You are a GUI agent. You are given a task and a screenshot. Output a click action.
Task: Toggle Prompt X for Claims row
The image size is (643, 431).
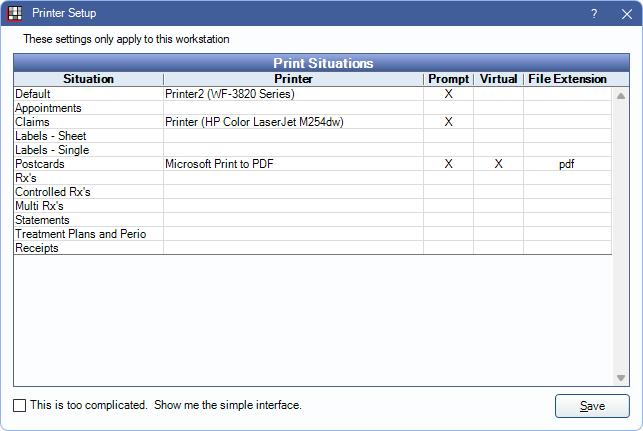point(448,121)
